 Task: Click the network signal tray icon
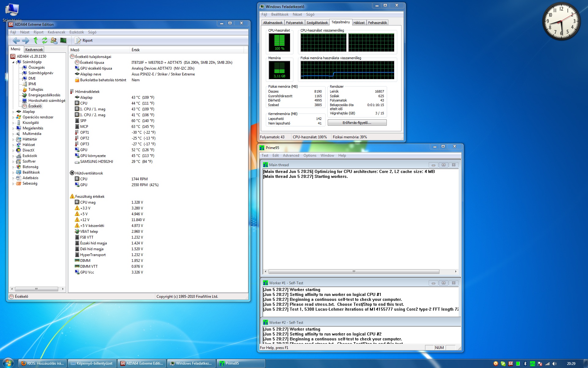point(547,364)
